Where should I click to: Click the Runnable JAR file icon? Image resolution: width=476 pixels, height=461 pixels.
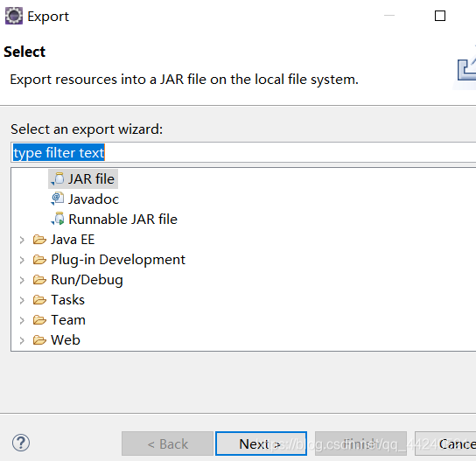[x=58, y=219]
